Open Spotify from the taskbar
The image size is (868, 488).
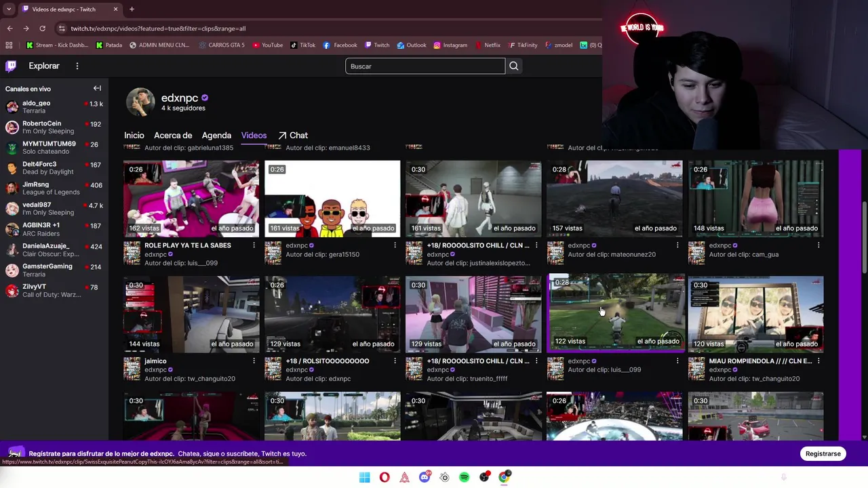465,477
